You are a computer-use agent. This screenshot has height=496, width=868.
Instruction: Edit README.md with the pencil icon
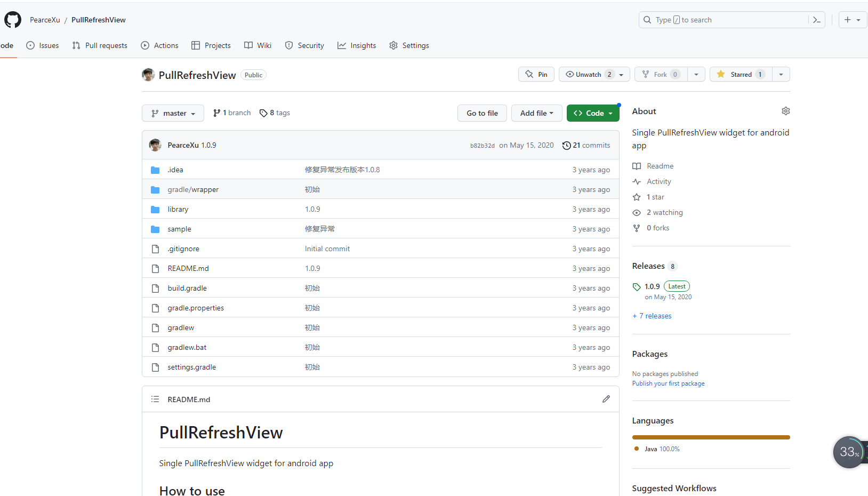[x=606, y=399]
